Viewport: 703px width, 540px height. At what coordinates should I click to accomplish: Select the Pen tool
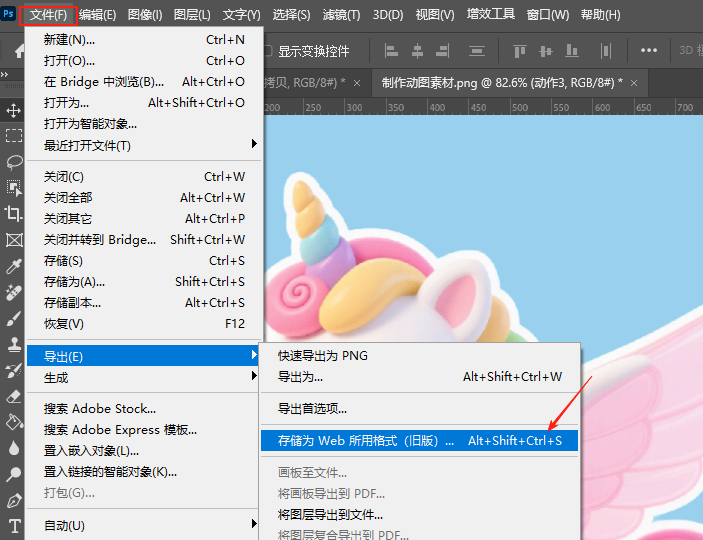13,500
